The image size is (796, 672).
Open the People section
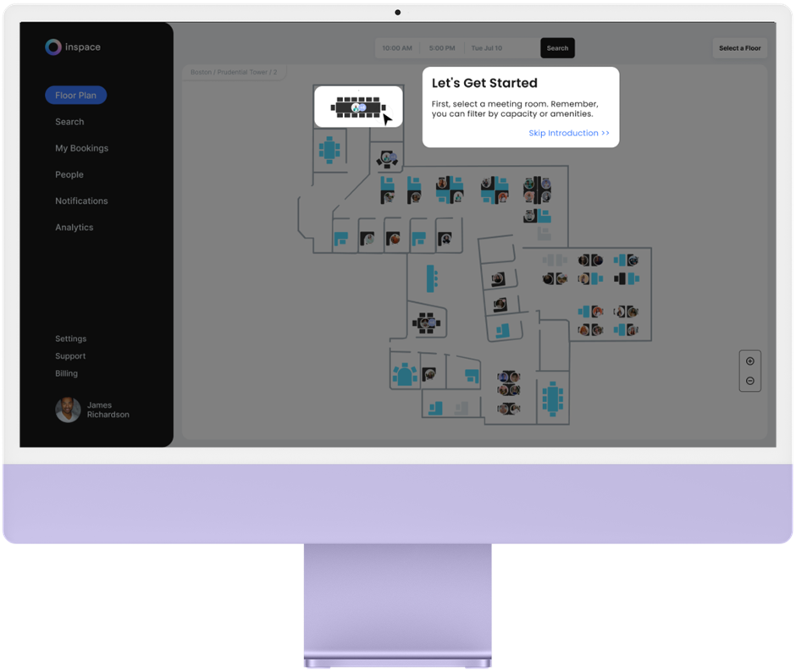(x=69, y=174)
